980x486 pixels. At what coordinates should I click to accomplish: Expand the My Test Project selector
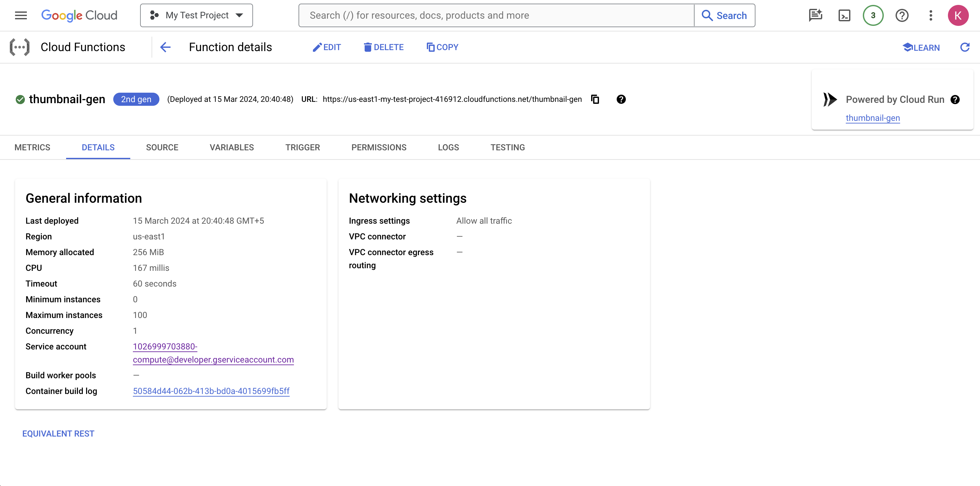coord(196,16)
